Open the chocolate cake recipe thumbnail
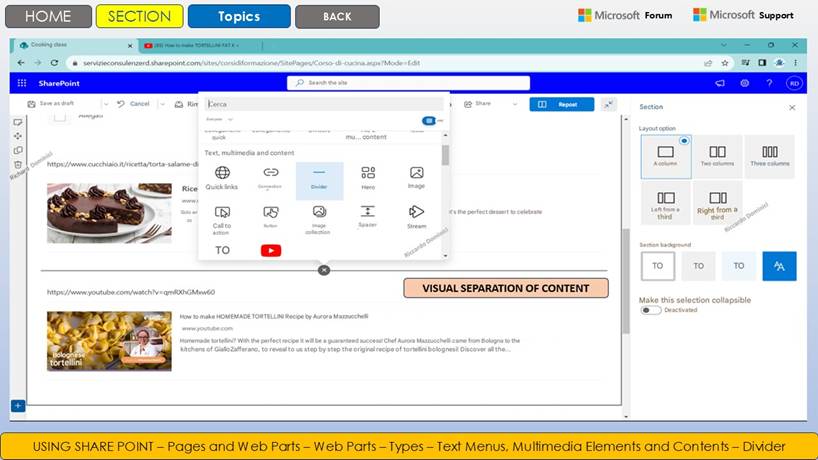The height and width of the screenshot is (460, 818). tap(109, 213)
